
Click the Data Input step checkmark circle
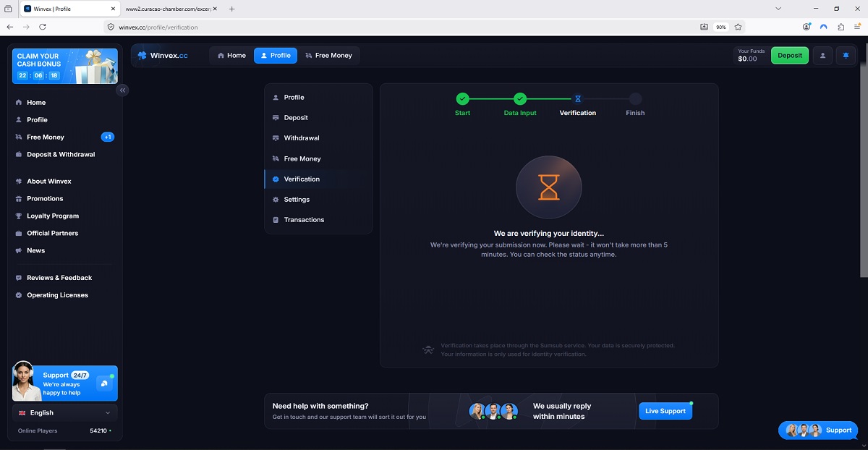tap(520, 99)
